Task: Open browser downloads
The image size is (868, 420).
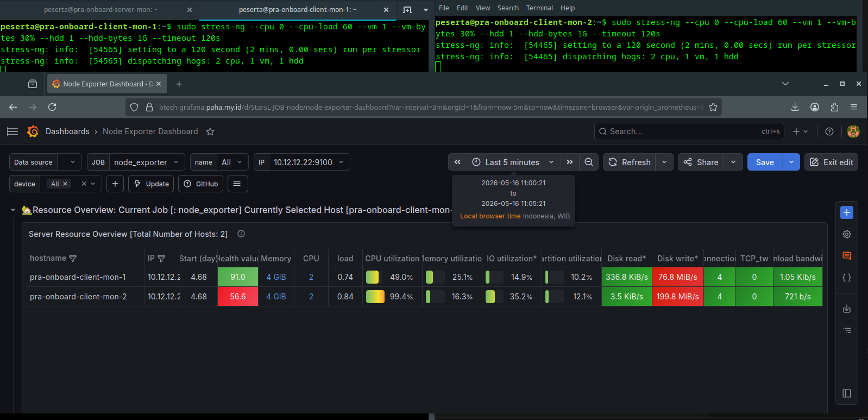Action: 795,107
